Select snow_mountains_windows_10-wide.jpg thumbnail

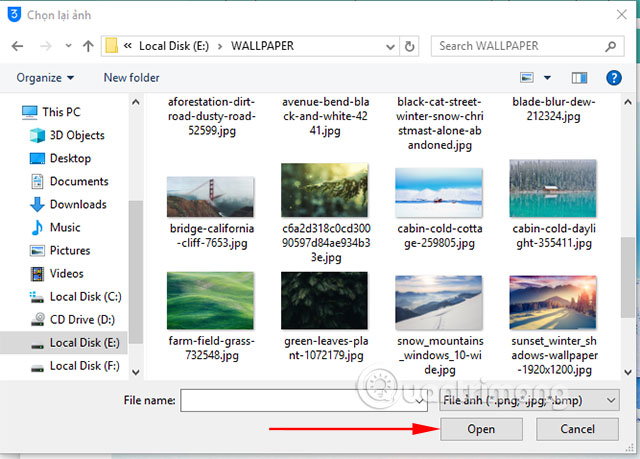click(x=439, y=302)
